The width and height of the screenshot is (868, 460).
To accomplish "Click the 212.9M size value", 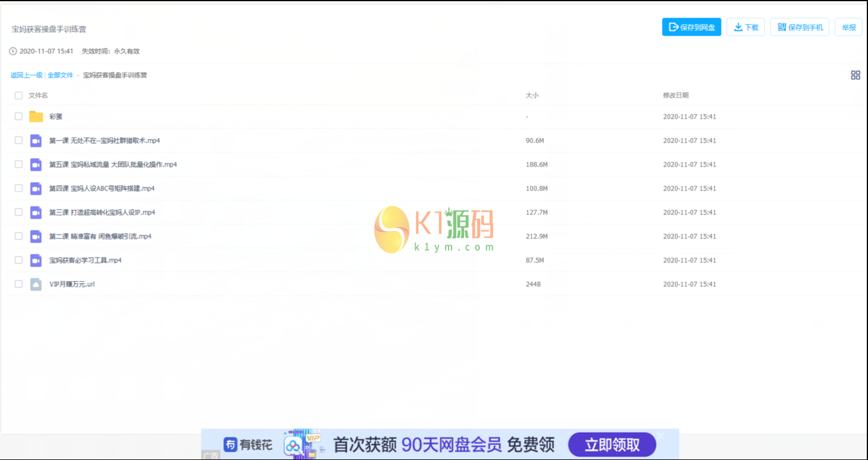I will 537,236.
